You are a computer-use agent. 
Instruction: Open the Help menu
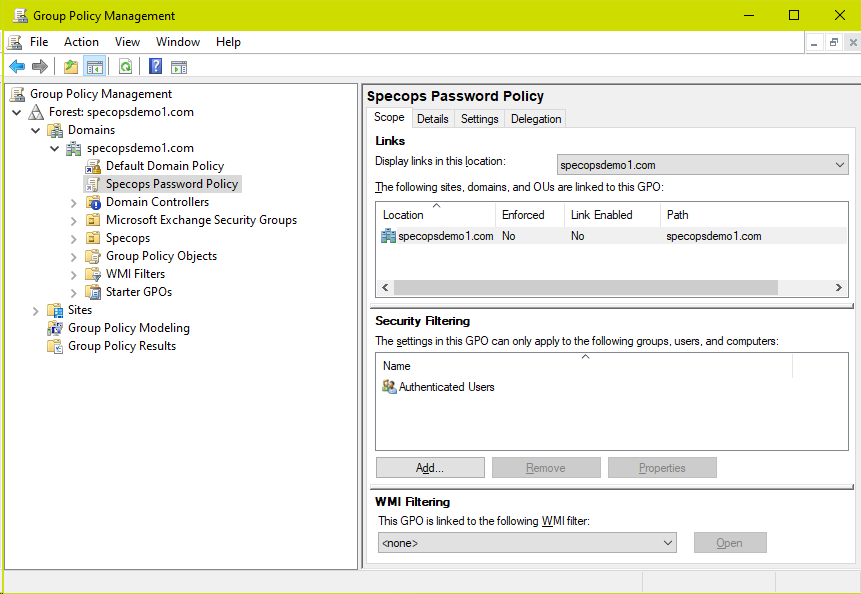tap(228, 42)
